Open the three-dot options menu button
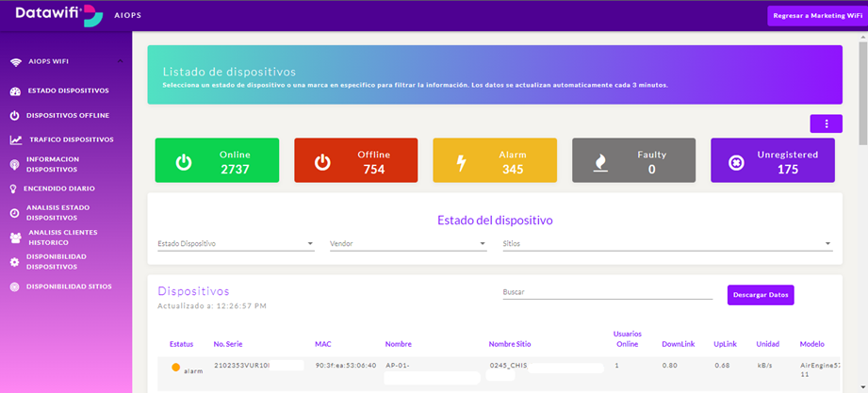Image resolution: width=868 pixels, height=393 pixels. (x=826, y=124)
